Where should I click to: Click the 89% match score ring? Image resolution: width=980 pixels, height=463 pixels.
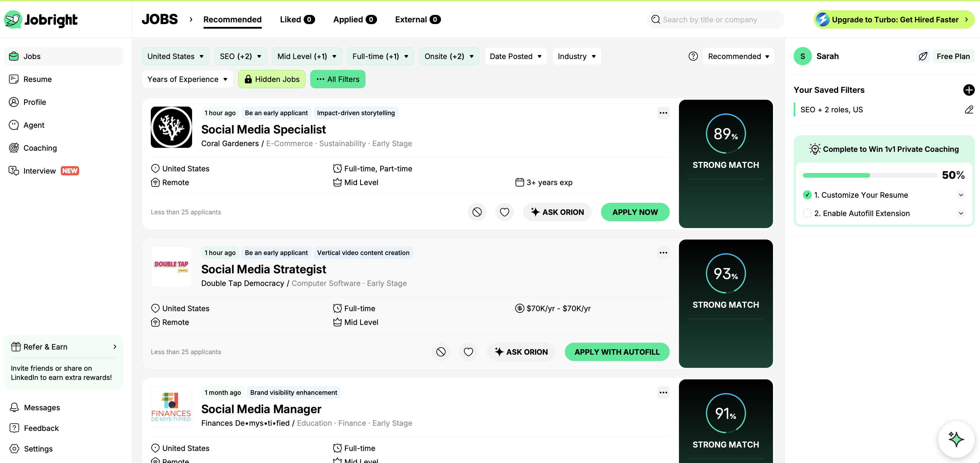click(725, 134)
